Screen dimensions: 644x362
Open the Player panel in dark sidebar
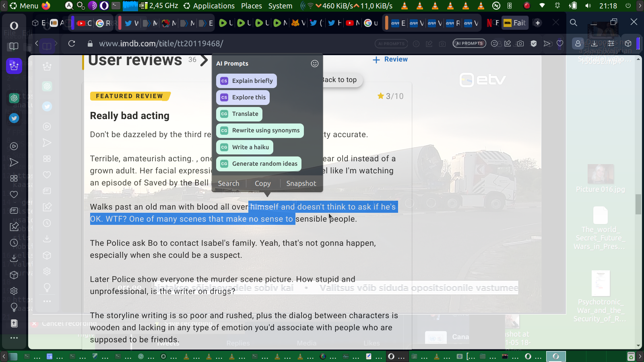tap(14, 146)
